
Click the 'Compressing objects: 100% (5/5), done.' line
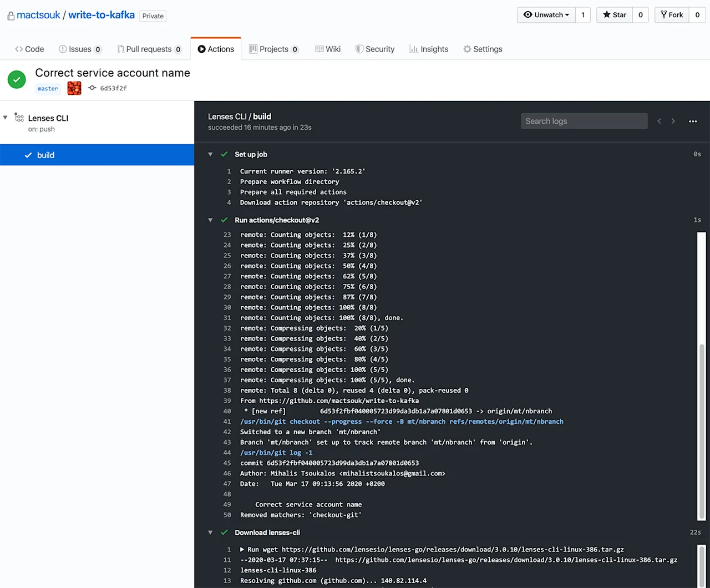coord(327,381)
